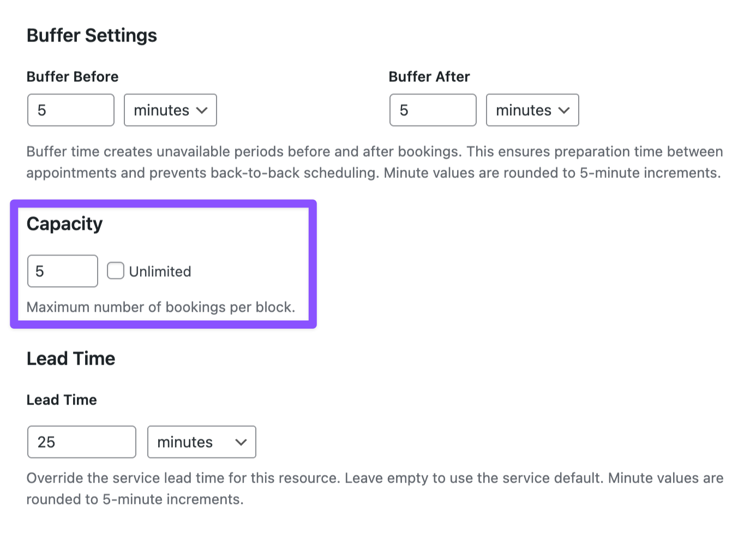
Task: Click the Buffer After number input
Action: [x=433, y=110]
